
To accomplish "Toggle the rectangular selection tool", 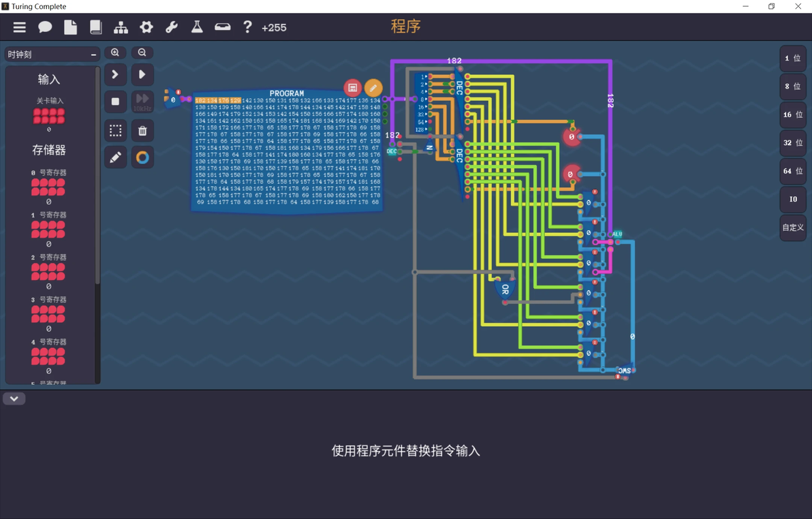I will point(116,131).
